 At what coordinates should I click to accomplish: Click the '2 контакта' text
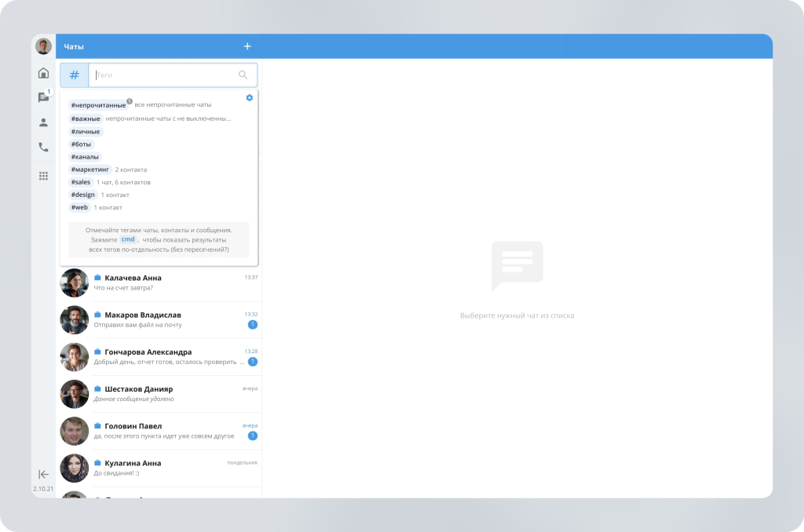131,169
